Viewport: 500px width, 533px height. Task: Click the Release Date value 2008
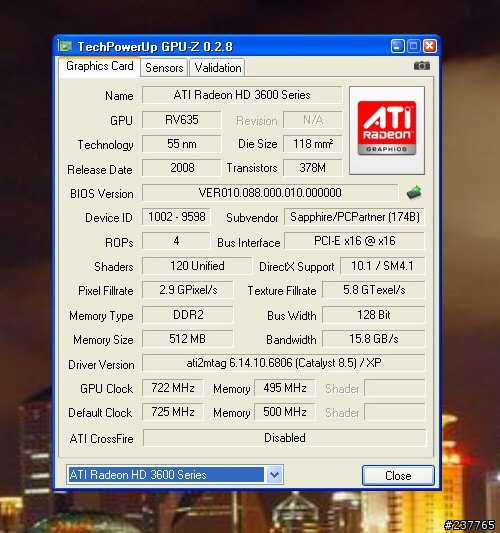[x=182, y=168]
